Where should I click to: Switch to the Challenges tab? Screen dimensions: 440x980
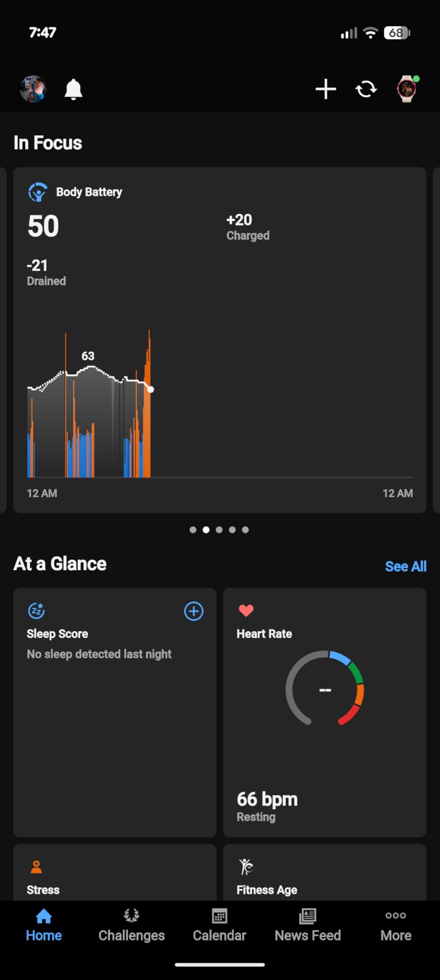[x=131, y=925]
